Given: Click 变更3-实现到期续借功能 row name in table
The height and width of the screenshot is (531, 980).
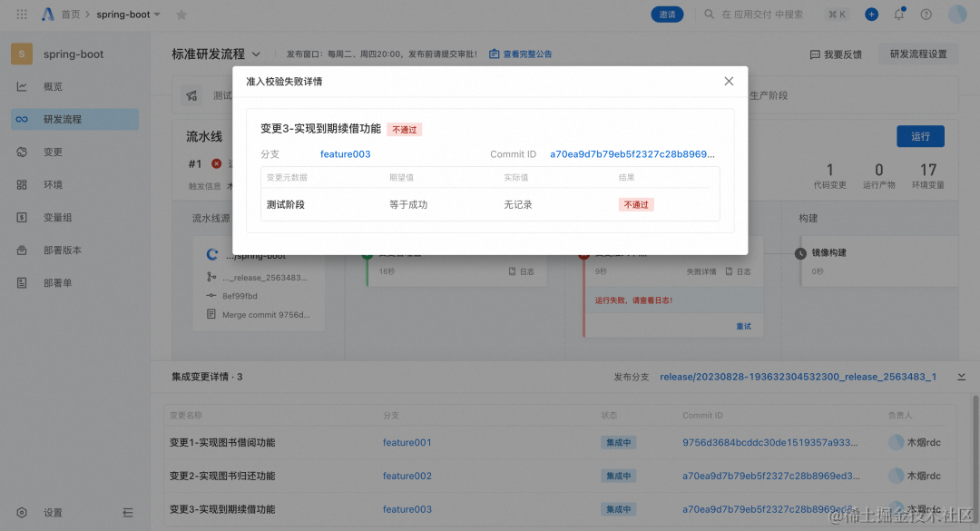Looking at the screenshot, I should coord(222,509).
